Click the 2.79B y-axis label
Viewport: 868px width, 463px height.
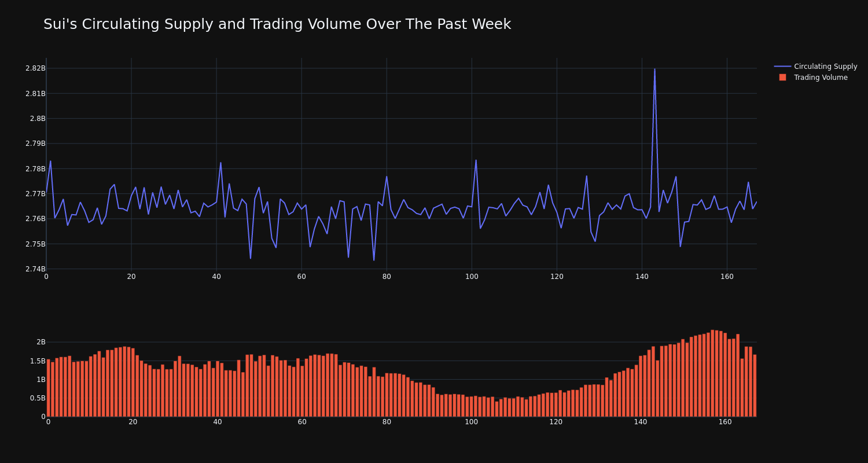click(35, 144)
